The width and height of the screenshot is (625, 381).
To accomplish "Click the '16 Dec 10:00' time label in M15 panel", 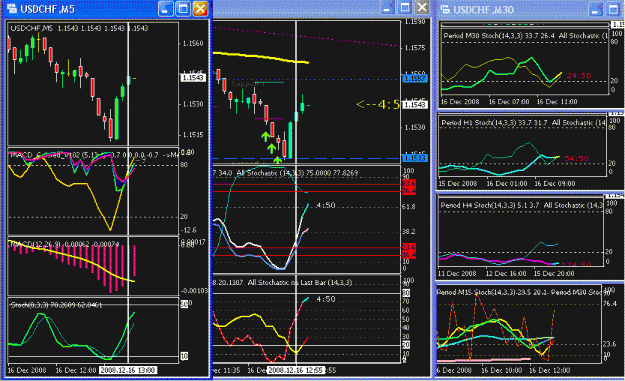I will (x=501, y=370).
